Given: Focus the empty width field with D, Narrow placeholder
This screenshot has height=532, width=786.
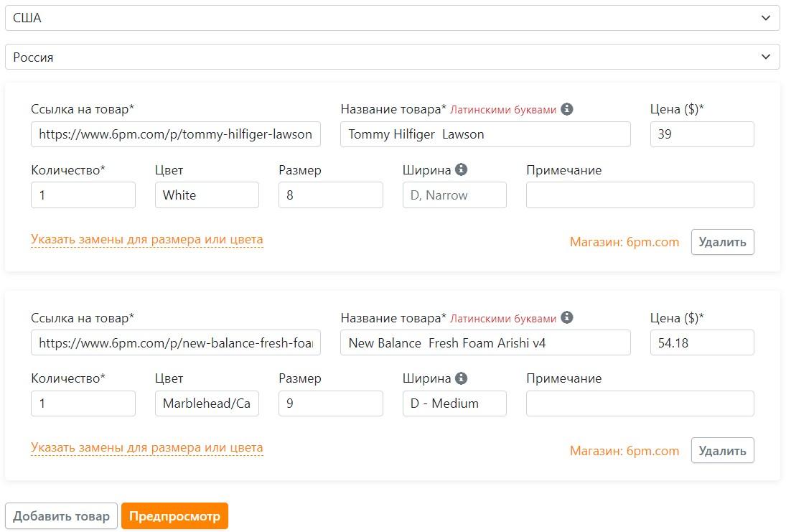Looking at the screenshot, I should pyautogui.click(x=454, y=195).
